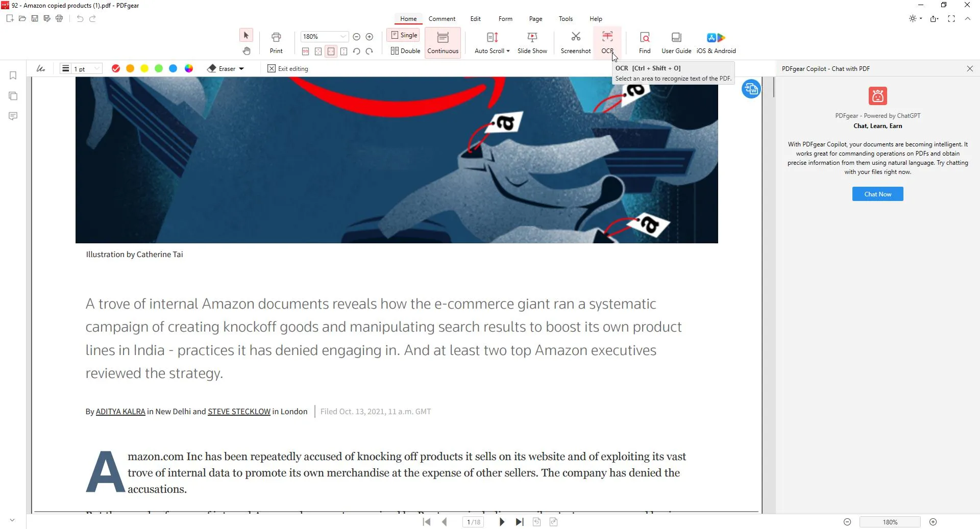The height and width of the screenshot is (529, 980).
Task: Open the Print dialog
Action: coord(276,42)
